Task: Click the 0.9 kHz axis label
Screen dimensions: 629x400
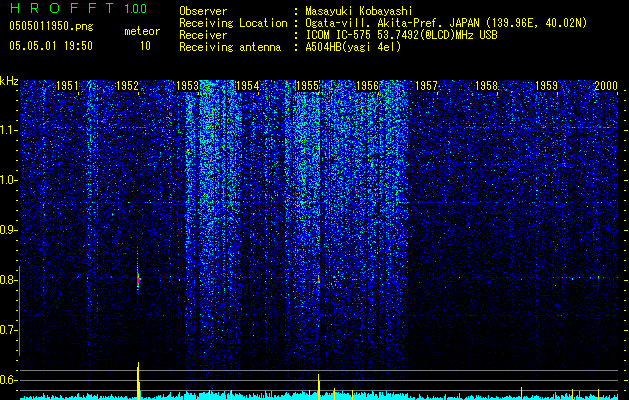Action: tap(8, 230)
